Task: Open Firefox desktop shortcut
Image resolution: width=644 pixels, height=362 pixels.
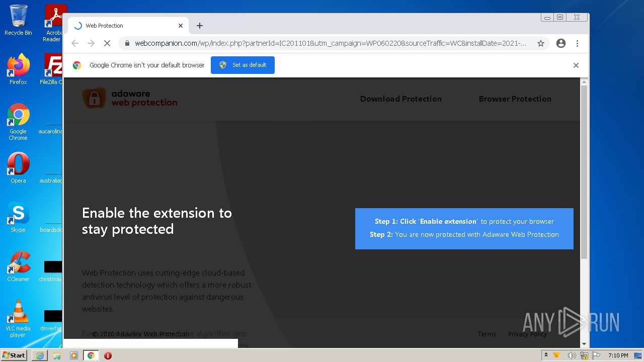Action: coord(18,69)
